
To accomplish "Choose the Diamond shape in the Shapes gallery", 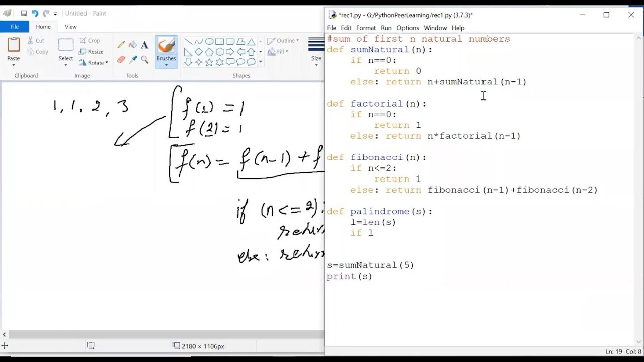I will [x=199, y=52].
